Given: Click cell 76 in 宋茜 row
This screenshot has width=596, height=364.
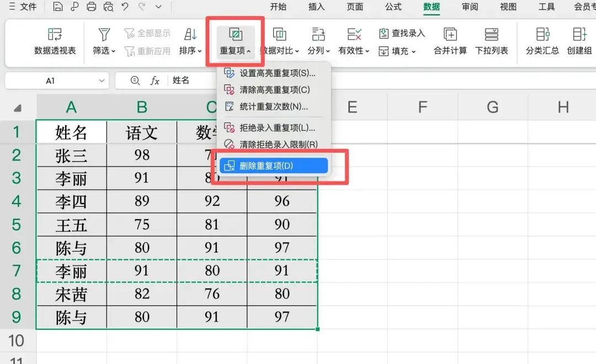Looking at the screenshot, I should [212, 294].
